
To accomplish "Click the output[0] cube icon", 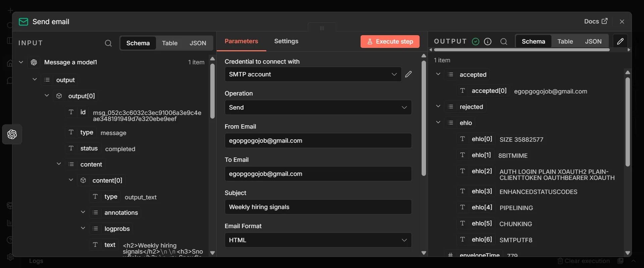I will 59,96.
